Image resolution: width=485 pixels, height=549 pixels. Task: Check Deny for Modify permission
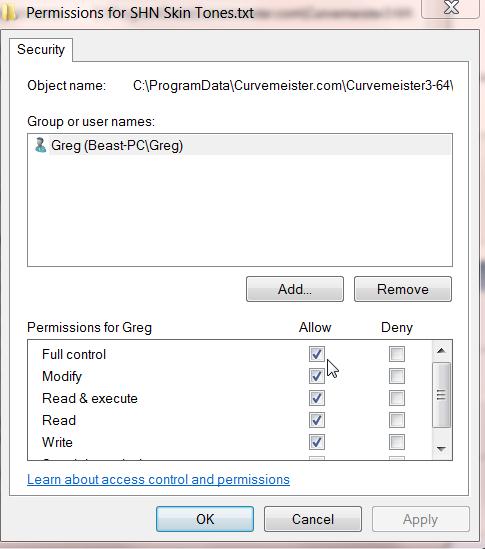(397, 376)
